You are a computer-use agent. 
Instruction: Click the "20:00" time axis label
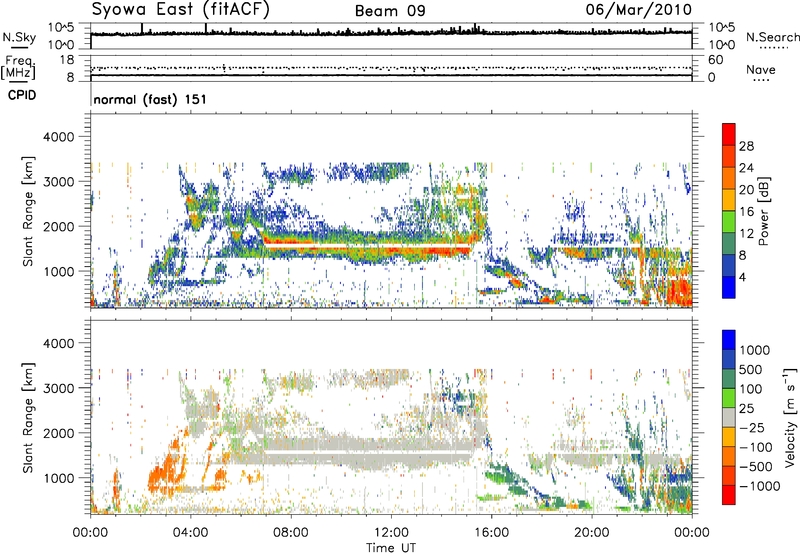pyautogui.click(x=592, y=533)
